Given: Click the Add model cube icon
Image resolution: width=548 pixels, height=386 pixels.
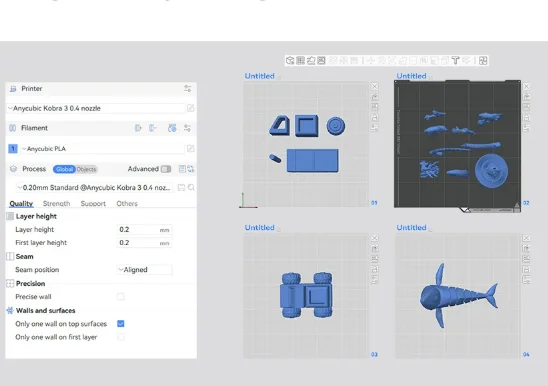Looking at the screenshot, I should 290,60.
